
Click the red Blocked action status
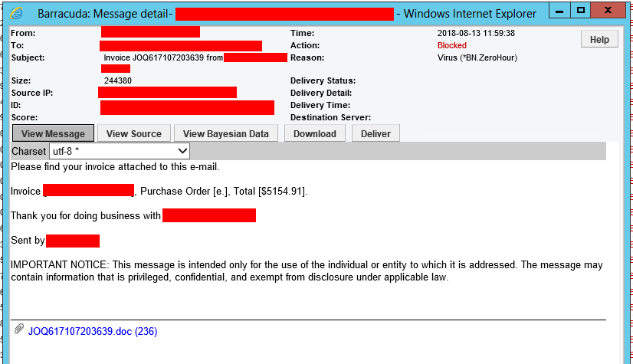(x=451, y=45)
